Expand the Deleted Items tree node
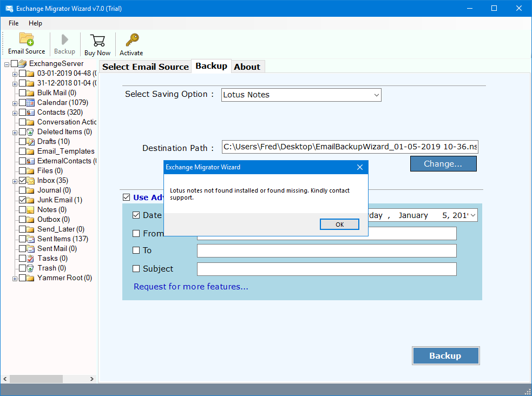The width and height of the screenshot is (532, 396). 15,133
